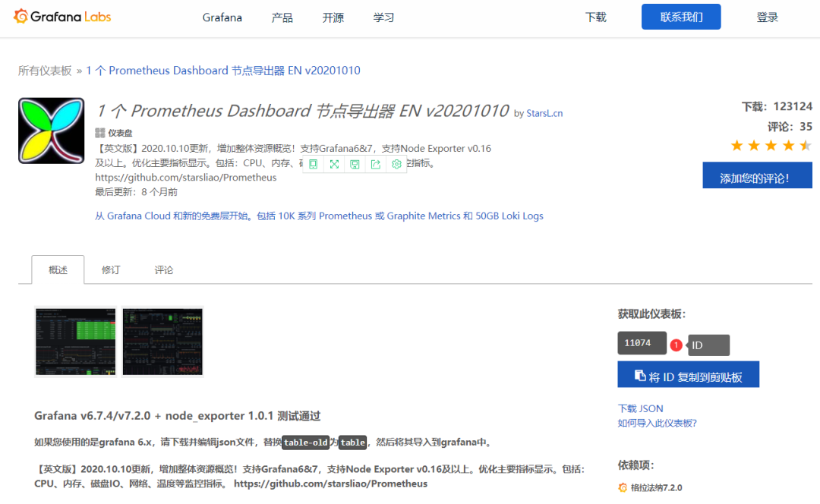The width and height of the screenshot is (820, 504).
Task: Click the 获取此仪表板: heading
Action: [651, 313]
